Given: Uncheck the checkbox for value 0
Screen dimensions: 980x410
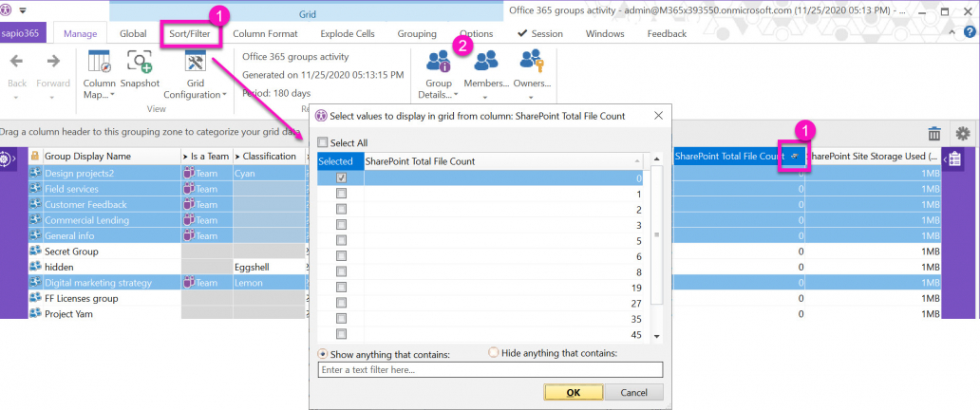Looking at the screenshot, I should click(341, 177).
